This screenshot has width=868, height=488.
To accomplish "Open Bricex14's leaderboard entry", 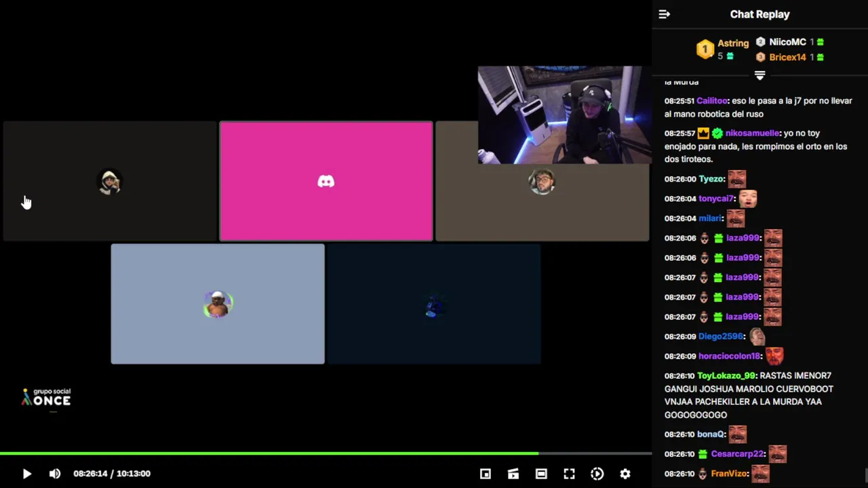I will click(x=787, y=57).
